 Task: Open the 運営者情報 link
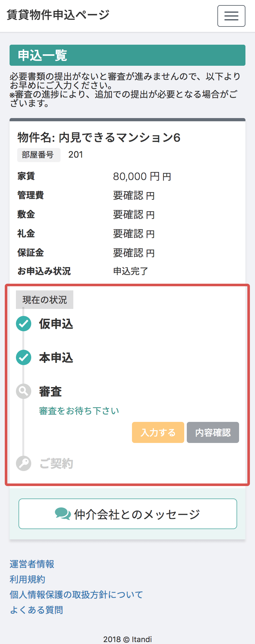pos(32,564)
